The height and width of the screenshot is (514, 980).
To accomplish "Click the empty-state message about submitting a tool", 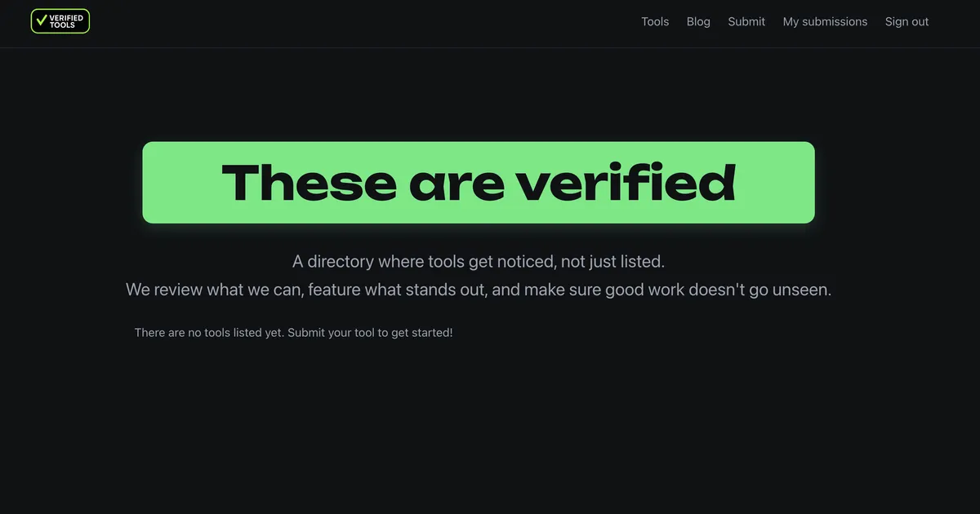I will pos(293,332).
